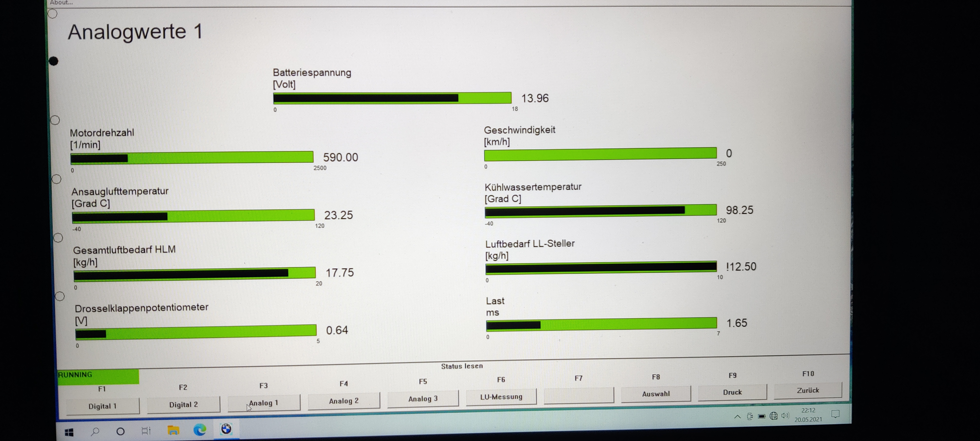Open Task View icon
The height and width of the screenshot is (441, 980).
pyautogui.click(x=146, y=431)
